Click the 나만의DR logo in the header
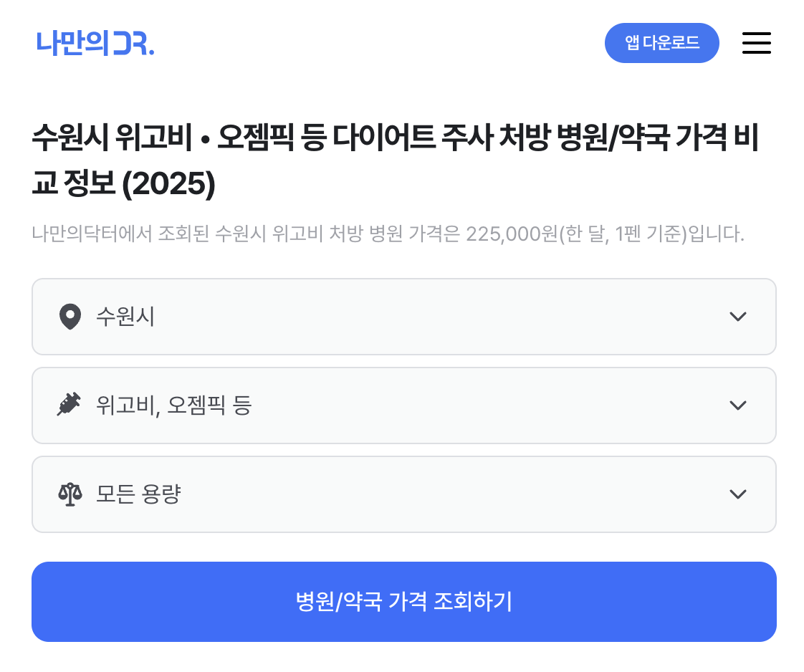The height and width of the screenshot is (672, 804). pyautogui.click(x=95, y=43)
